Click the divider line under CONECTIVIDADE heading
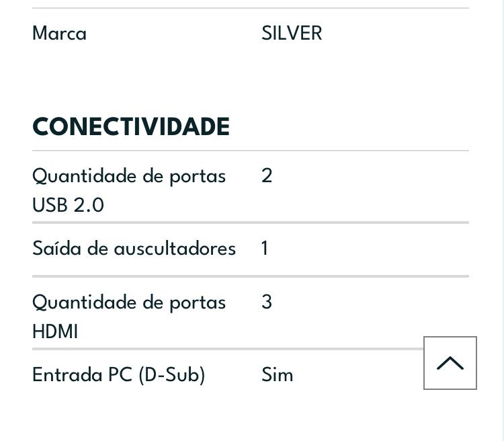The width and height of the screenshot is (504, 441). tap(250, 151)
